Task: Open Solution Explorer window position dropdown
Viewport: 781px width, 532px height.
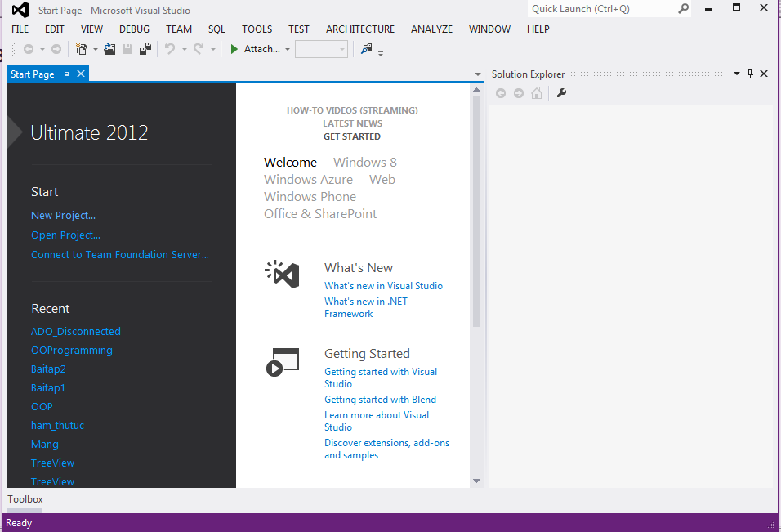Action: click(x=737, y=74)
